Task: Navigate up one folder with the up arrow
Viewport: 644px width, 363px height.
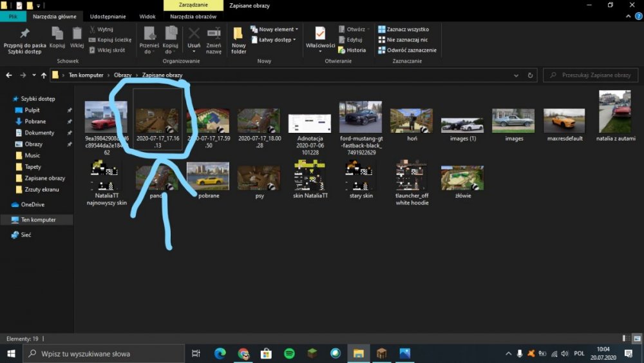Action: tap(44, 75)
